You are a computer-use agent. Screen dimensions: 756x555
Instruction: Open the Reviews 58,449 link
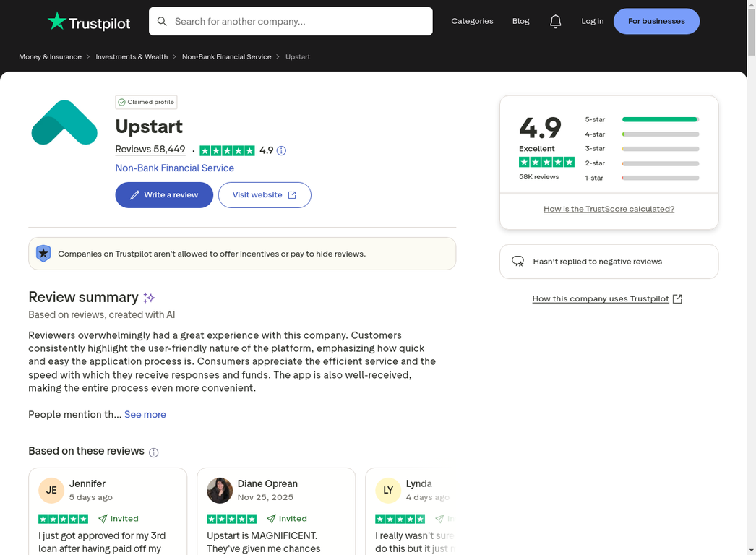150,149
